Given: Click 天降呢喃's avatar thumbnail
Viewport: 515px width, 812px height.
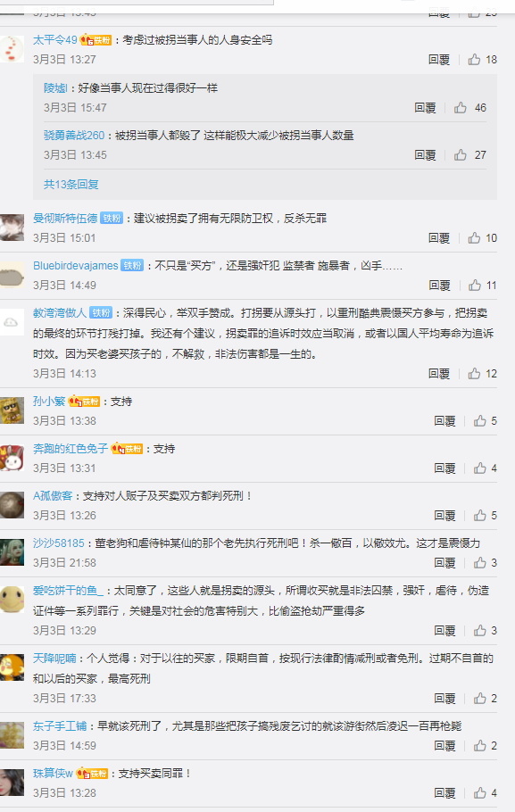Looking at the screenshot, I should (12, 667).
